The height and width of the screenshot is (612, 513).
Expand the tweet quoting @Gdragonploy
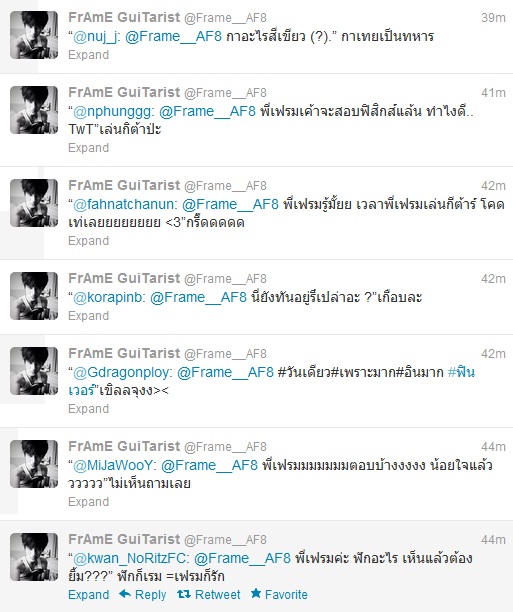click(x=88, y=408)
